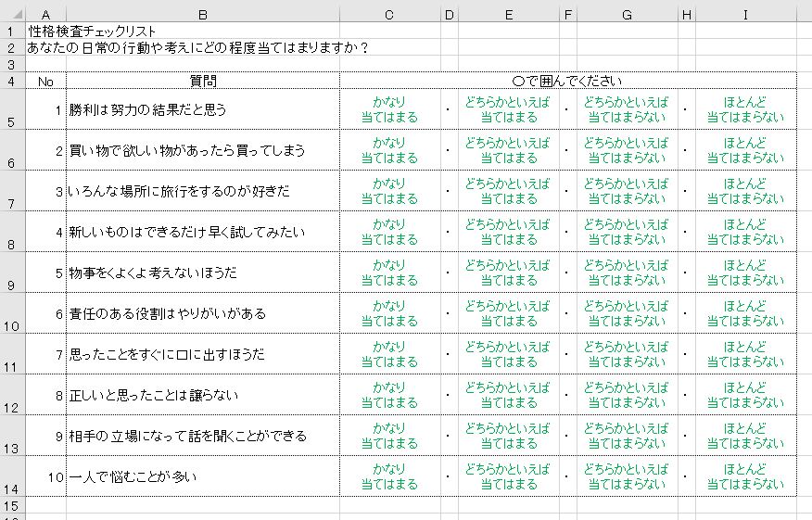
Task: Click the title cell 性格検査チェックリスト
Action: (92, 32)
